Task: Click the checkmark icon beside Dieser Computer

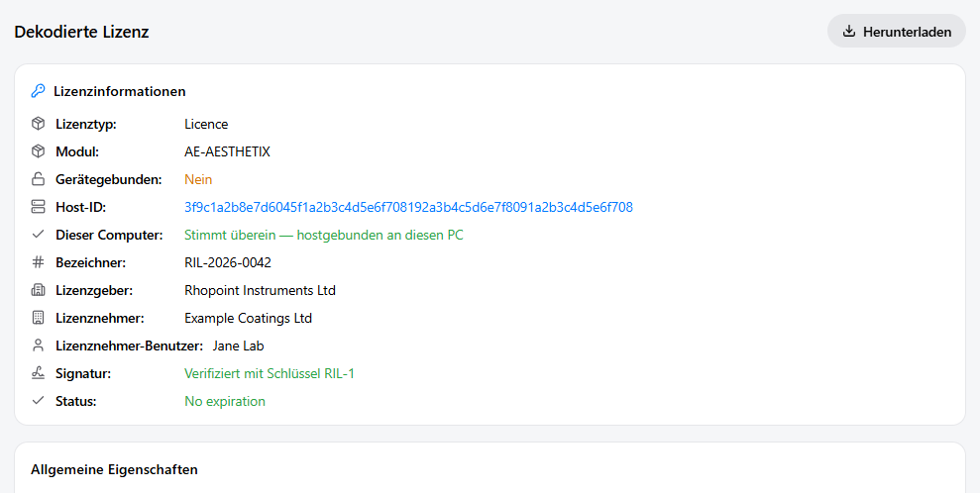Action: point(38,235)
